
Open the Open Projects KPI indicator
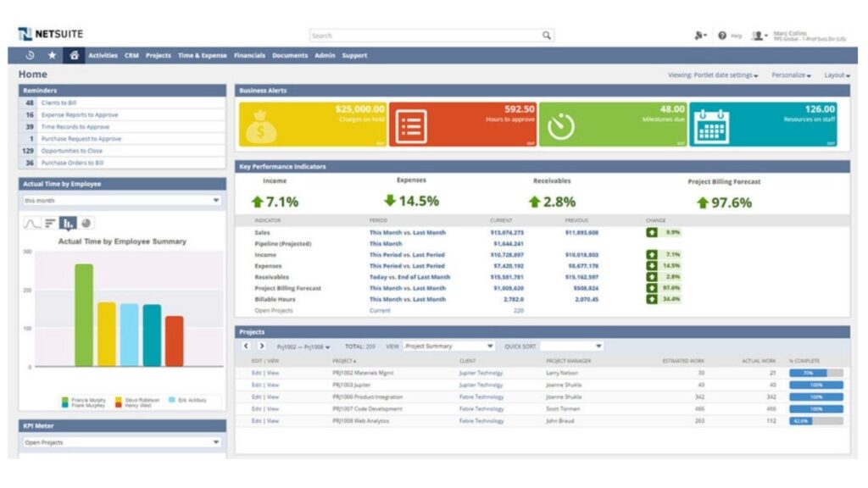pyautogui.click(x=274, y=310)
